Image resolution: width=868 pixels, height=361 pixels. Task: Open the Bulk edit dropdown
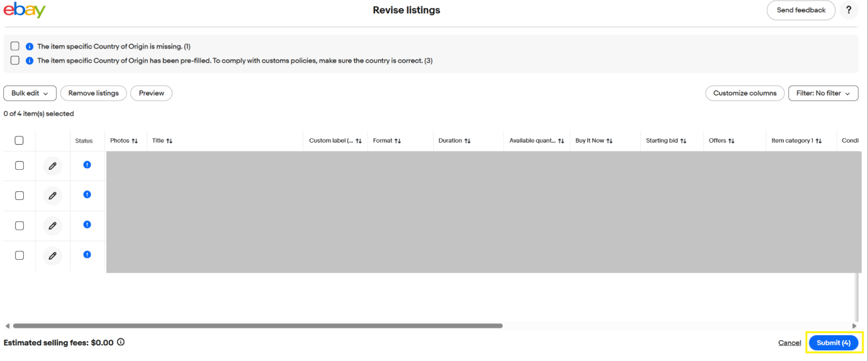[x=30, y=93]
